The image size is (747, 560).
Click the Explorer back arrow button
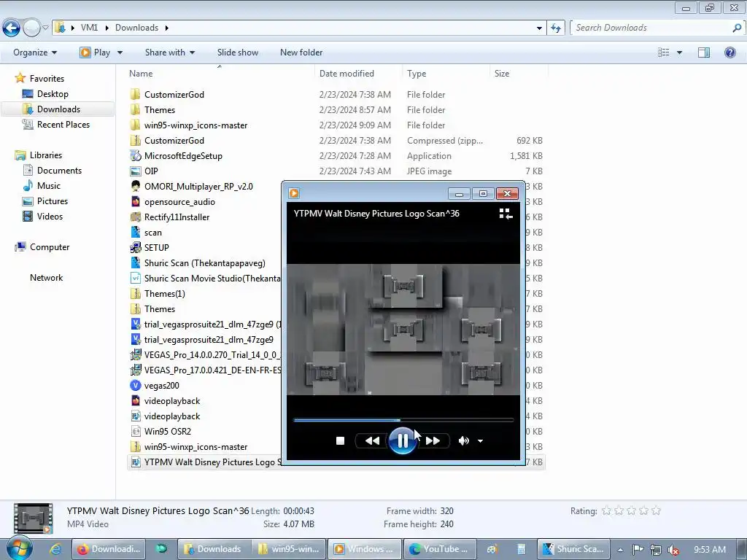coord(12,28)
